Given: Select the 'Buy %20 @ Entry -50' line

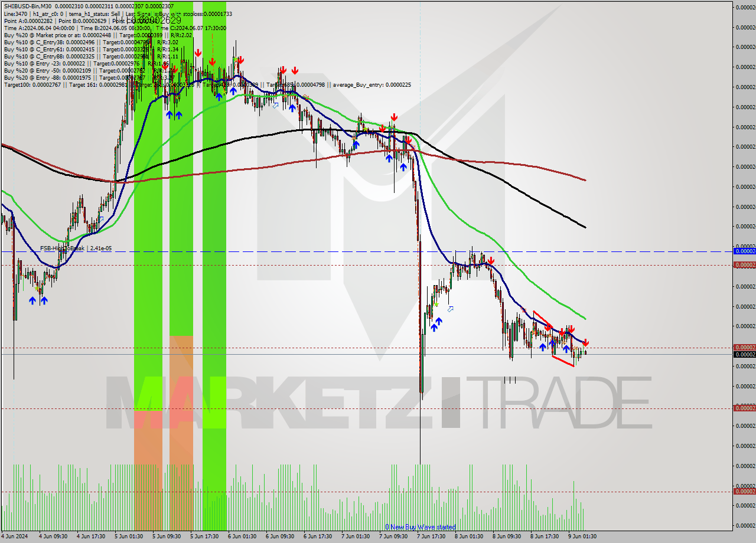Looking at the screenshot, I should 89,71.
